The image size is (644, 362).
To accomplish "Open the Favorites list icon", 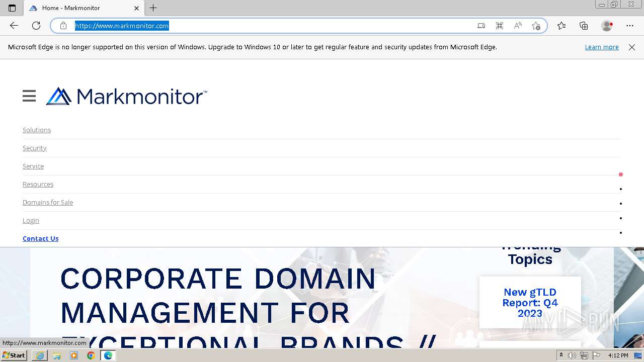I will click(x=561, y=26).
